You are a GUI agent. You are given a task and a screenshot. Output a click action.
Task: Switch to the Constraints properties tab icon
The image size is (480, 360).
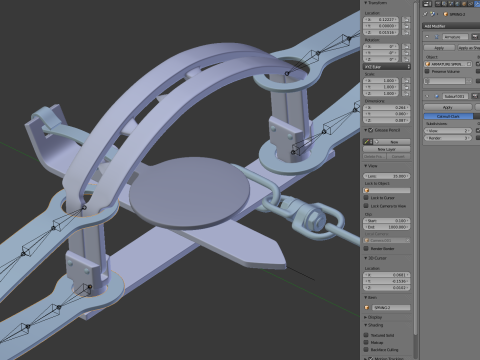coord(470,4)
